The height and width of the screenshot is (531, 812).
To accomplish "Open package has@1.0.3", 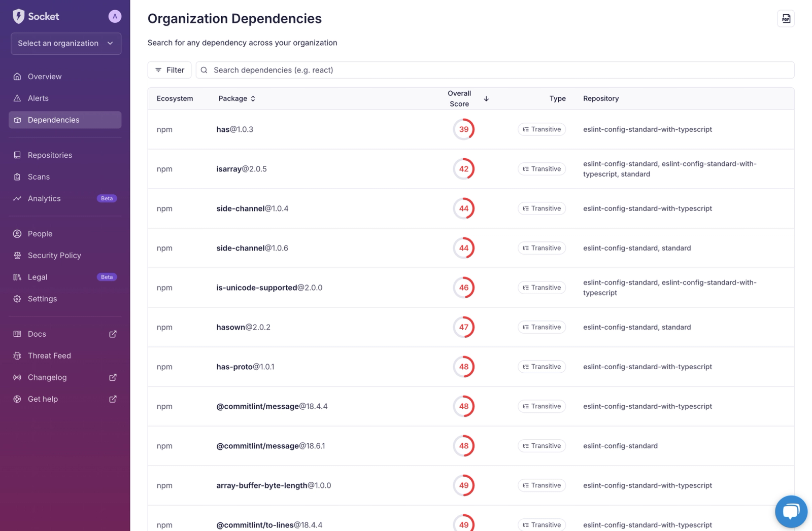I will click(234, 129).
